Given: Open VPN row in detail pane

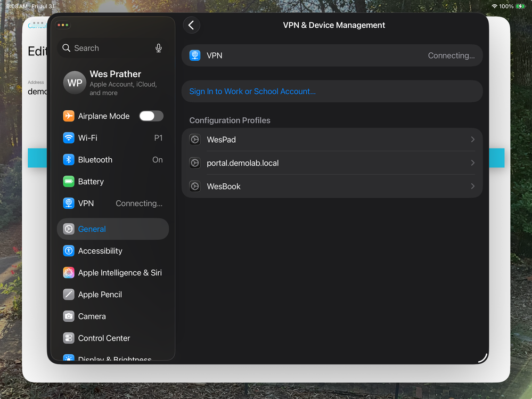Looking at the screenshot, I should click(x=332, y=55).
